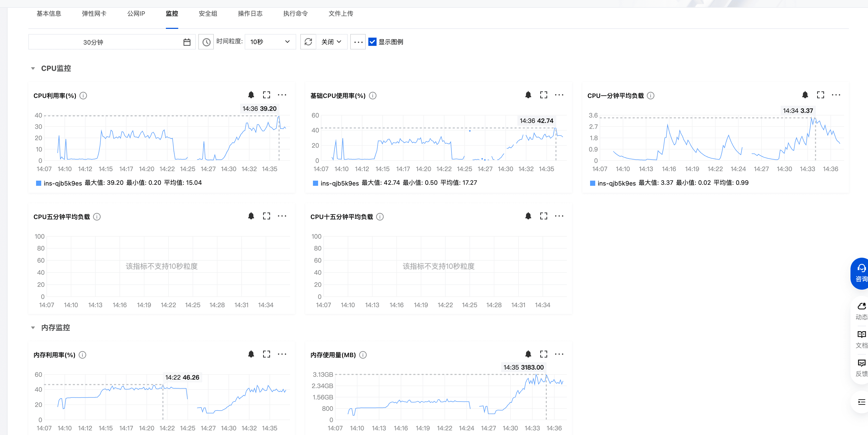Open more options on CPU一分钟平均负载 chart
This screenshot has width=868, height=435.
(836, 95)
